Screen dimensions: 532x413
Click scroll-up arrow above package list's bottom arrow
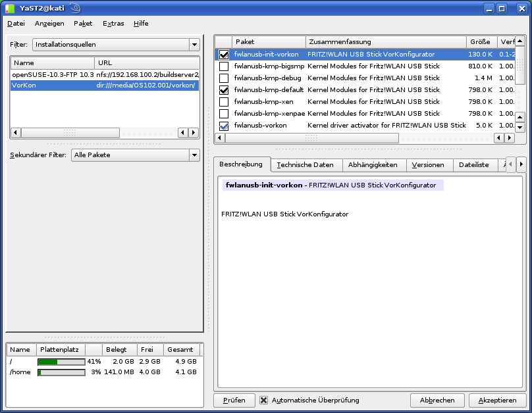(x=520, y=117)
